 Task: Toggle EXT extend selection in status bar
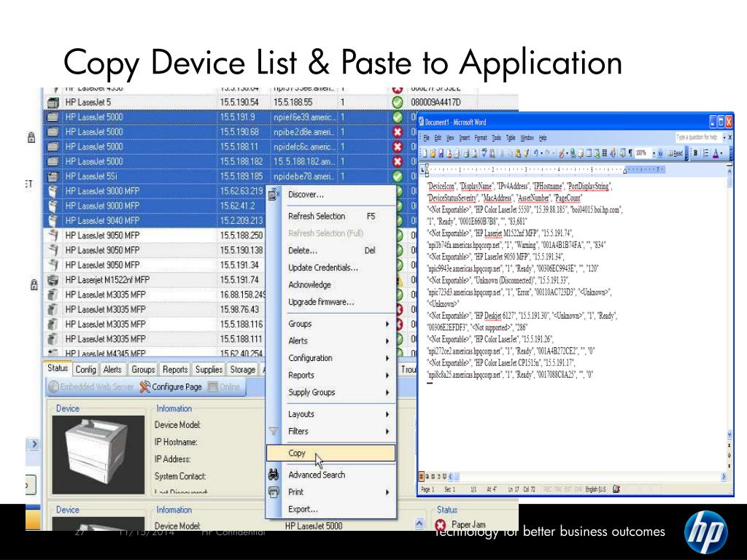pos(568,489)
